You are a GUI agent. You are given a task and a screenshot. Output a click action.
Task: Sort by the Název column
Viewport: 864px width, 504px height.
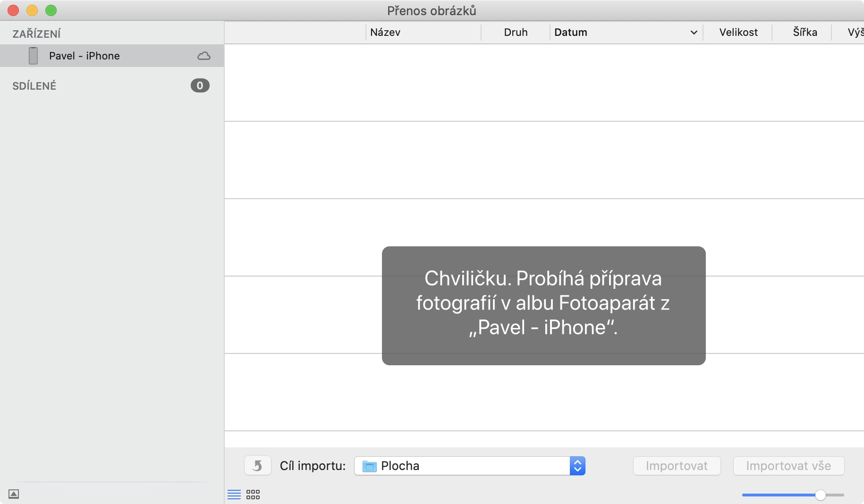point(423,32)
